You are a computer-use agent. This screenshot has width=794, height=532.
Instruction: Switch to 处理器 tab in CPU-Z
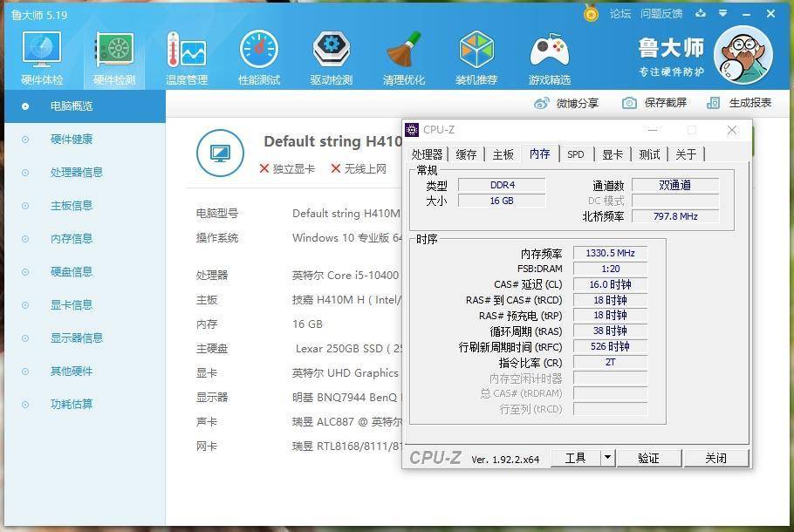coord(427,154)
